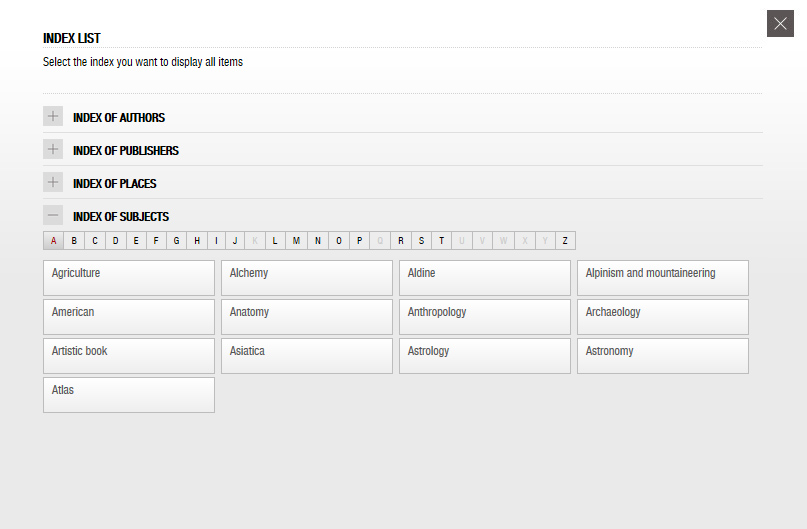Expand the Index of Publishers section
This screenshot has width=807, height=529.
pyautogui.click(x=53, y=149)
